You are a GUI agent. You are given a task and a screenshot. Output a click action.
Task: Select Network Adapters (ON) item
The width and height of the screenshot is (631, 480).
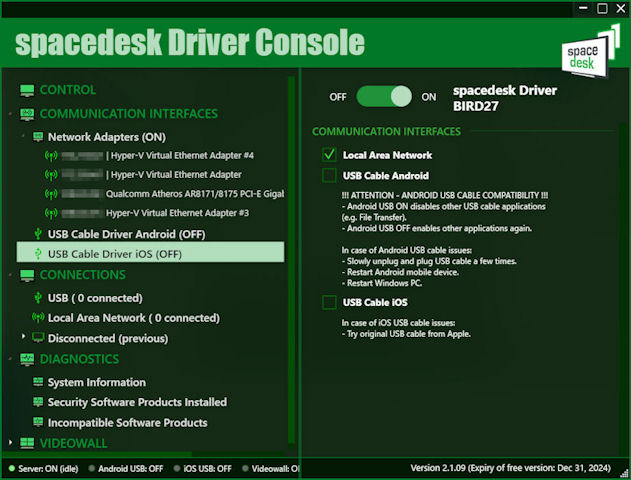pos(107,137)
